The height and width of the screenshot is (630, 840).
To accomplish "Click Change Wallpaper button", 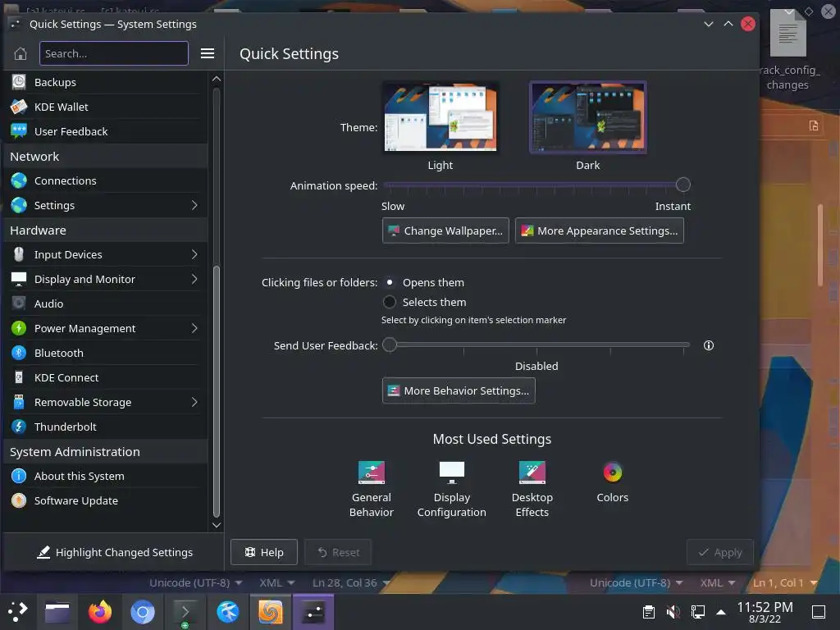I will click(445, 231).
